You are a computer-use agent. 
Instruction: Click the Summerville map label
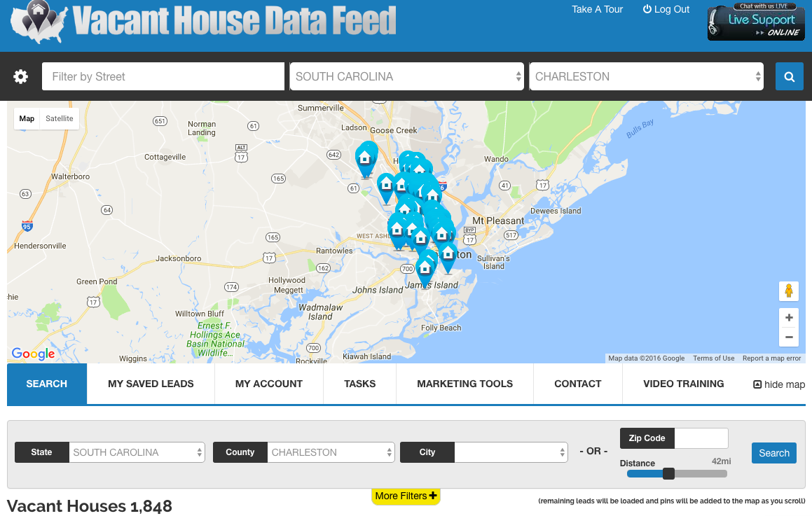pos(321,108)
